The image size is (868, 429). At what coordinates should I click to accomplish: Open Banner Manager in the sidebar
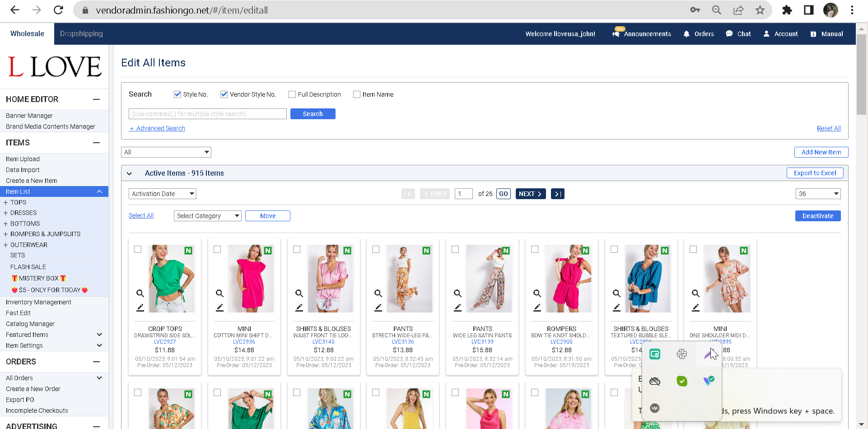click(29, 116)
